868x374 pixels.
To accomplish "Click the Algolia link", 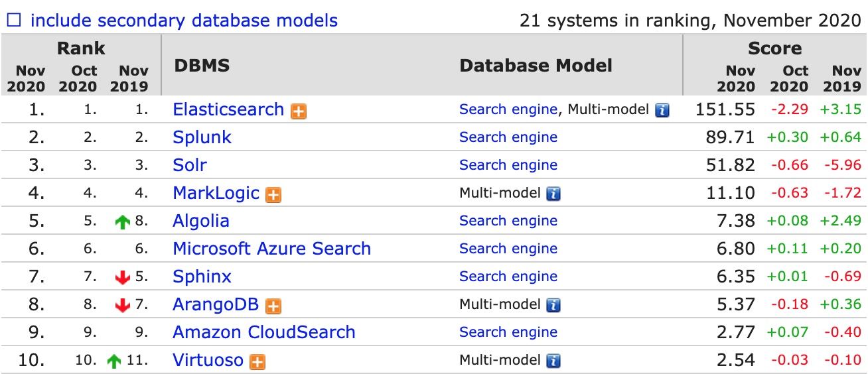I will [201, 221].
